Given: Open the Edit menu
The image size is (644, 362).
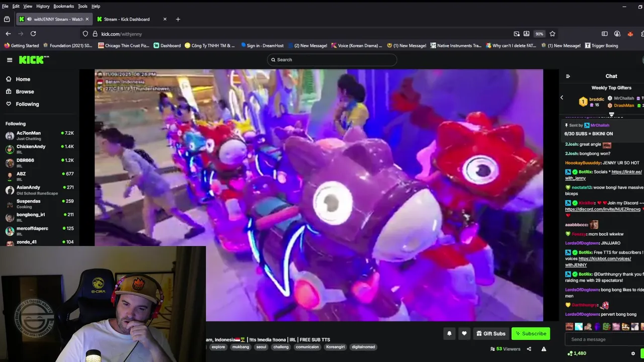Looking at the screenshot, I should 16,6.
